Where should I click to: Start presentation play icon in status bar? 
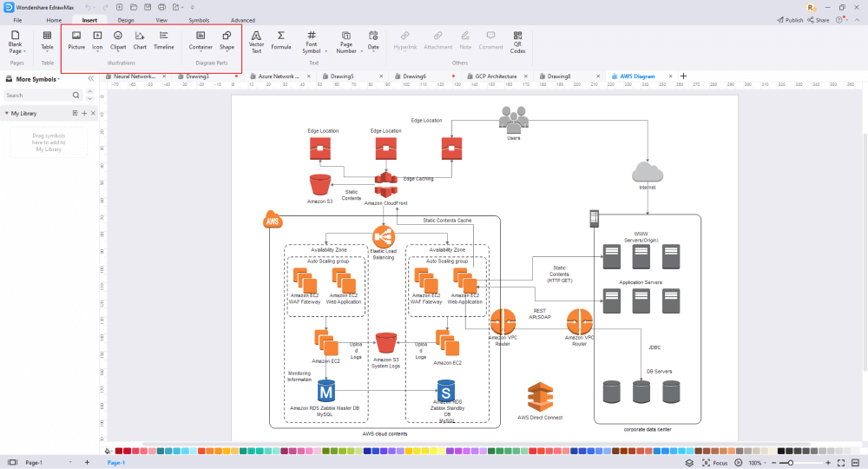coord(739,463)
